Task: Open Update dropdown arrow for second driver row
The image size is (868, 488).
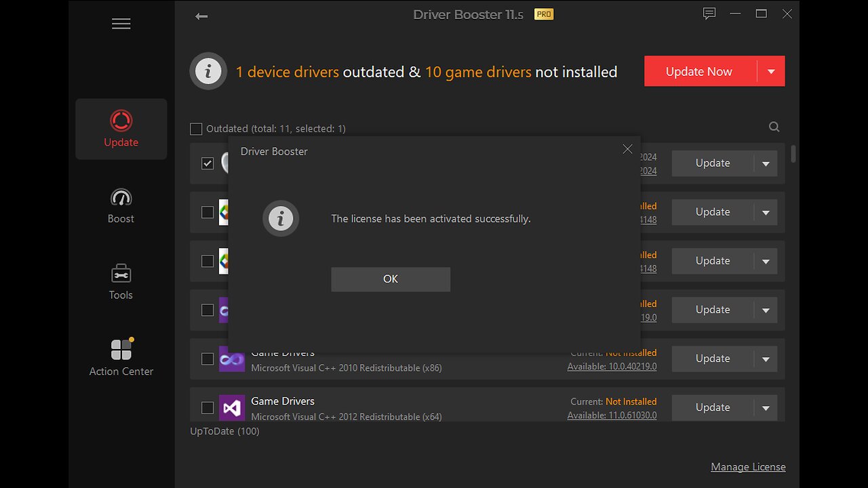Action: coord(766,212)
